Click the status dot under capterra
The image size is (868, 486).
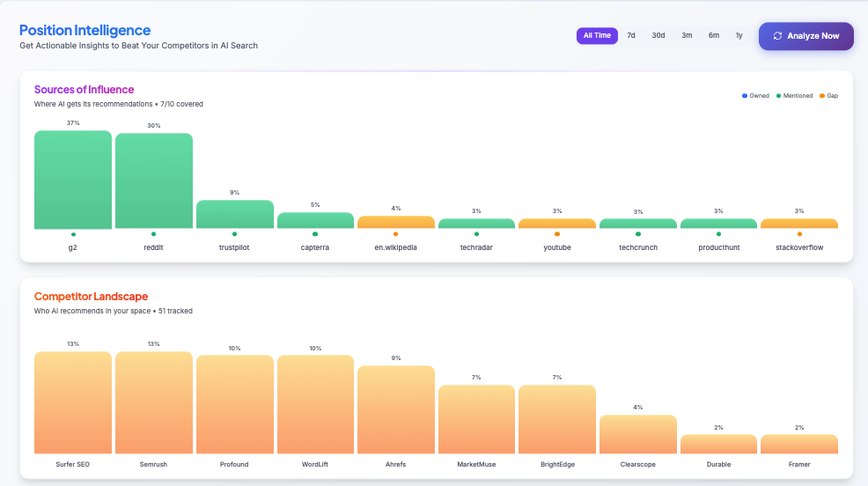point(315,234)
